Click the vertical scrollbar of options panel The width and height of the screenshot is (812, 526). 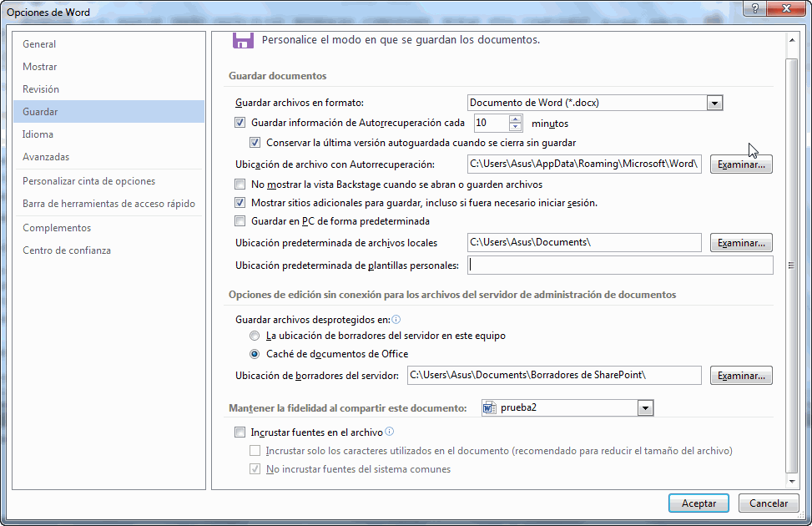point(791,250)
